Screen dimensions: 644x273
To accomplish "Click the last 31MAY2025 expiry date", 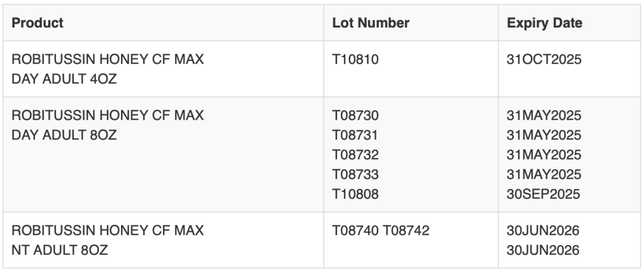I will 544,175.
